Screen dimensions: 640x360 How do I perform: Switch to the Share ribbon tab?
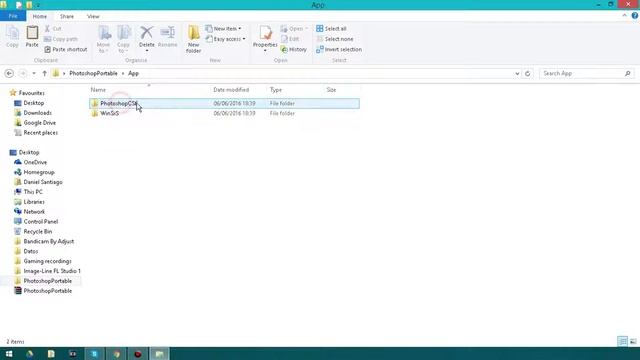(x=67, y=16)
